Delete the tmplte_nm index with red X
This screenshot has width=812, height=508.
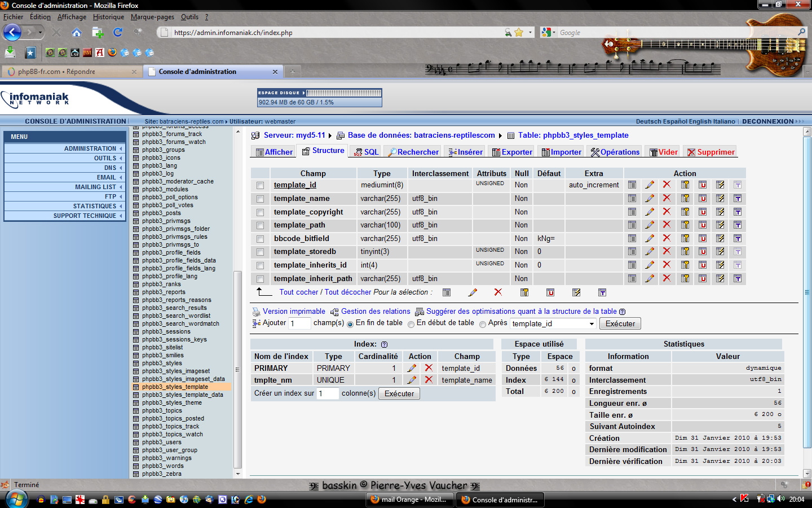tap(429, 380)
